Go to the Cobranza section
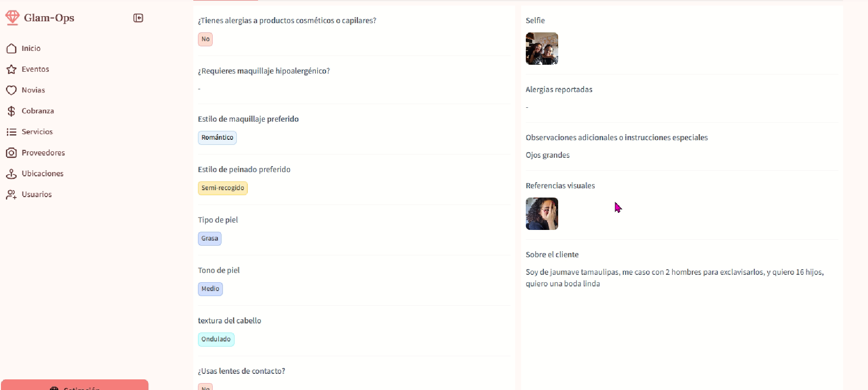The image size is (868, 390). (38, 111)
